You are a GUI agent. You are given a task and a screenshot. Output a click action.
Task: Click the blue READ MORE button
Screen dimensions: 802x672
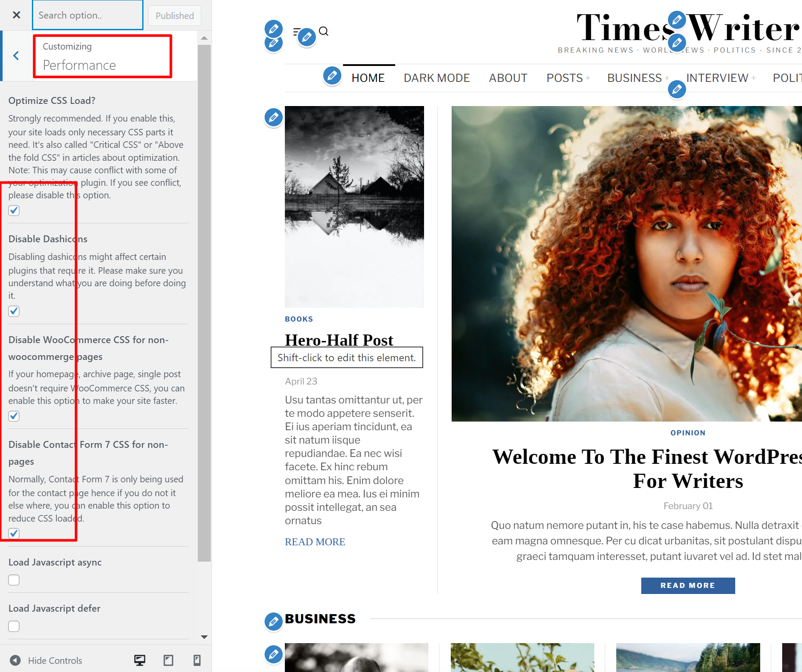688,585
